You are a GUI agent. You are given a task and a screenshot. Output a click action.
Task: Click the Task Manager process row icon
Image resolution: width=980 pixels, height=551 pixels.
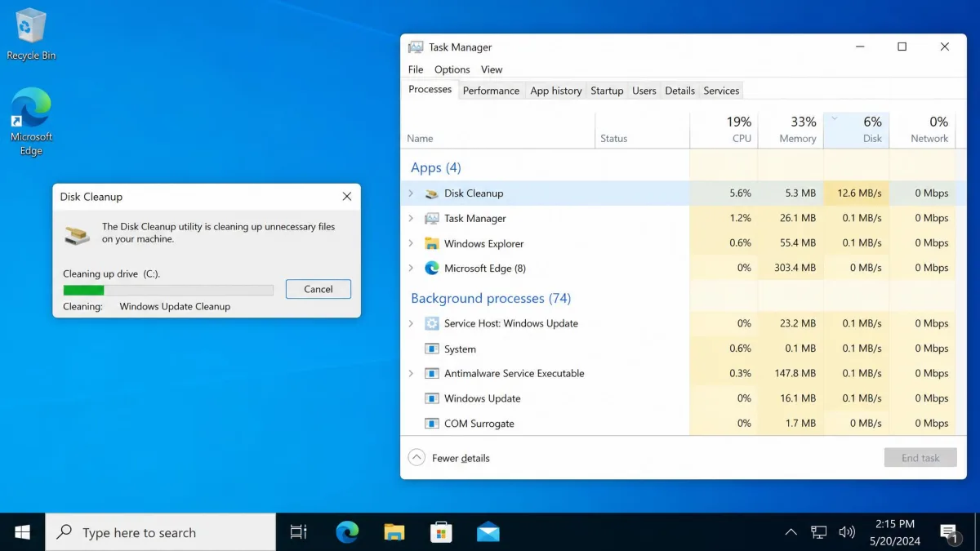pos(432,219)
